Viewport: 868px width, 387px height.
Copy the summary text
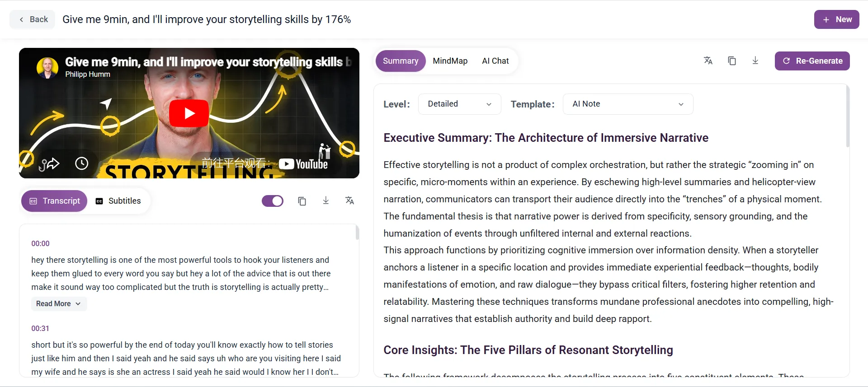[732, 61]
